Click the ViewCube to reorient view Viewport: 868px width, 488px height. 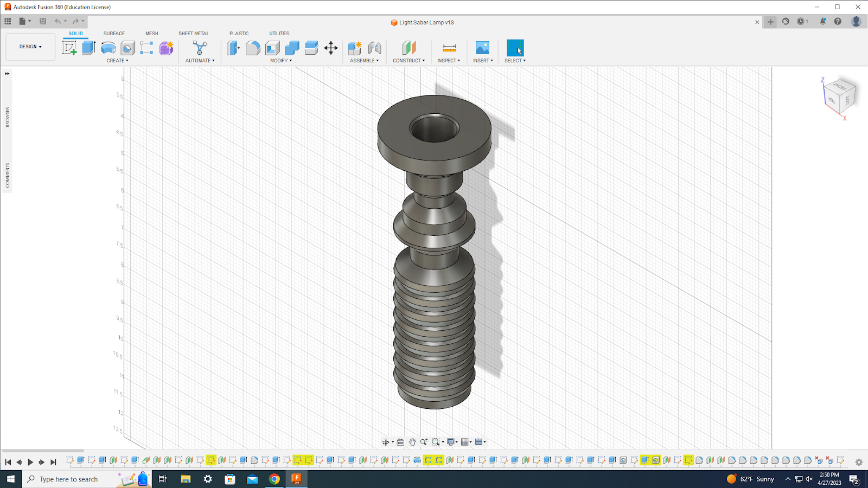point(840,97)
